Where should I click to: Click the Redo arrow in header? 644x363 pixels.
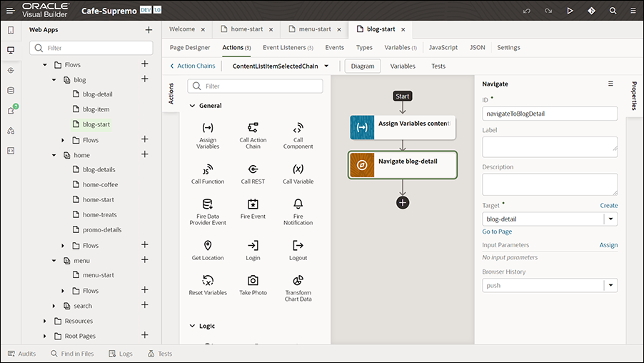coord(548,11)
